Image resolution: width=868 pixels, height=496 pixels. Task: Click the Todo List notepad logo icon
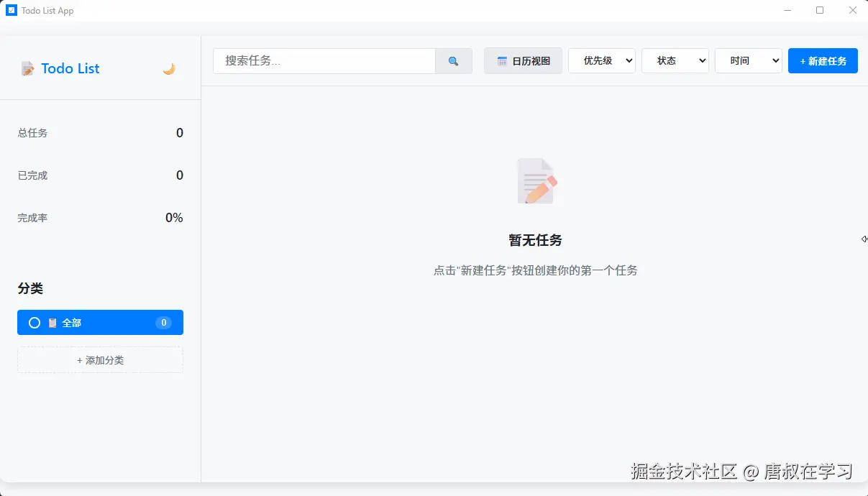point(27,69)
